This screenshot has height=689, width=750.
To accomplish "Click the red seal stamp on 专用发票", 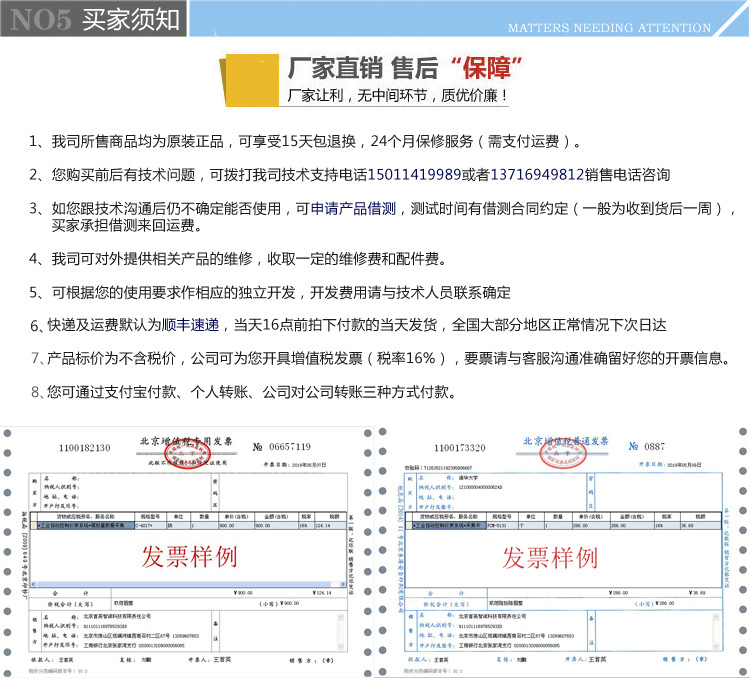I will click(188, 453).
